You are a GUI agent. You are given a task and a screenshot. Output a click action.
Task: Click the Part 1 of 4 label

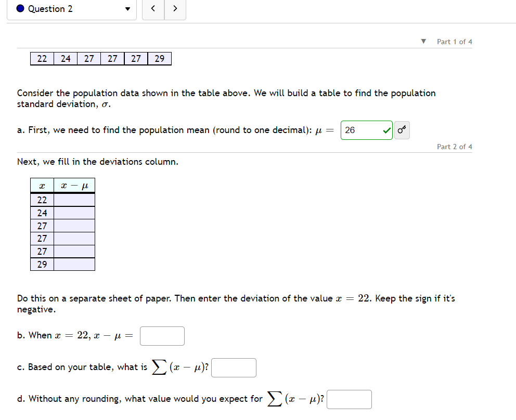pos(455,42)
